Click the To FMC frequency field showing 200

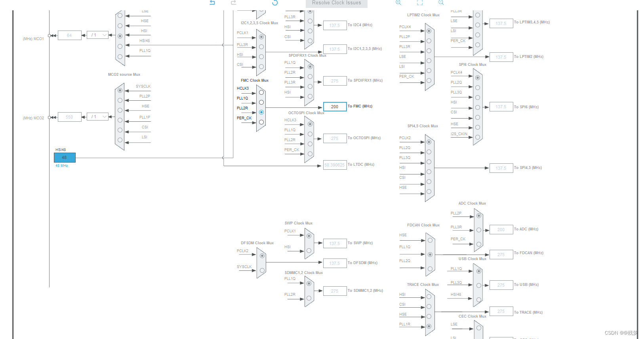335,107
